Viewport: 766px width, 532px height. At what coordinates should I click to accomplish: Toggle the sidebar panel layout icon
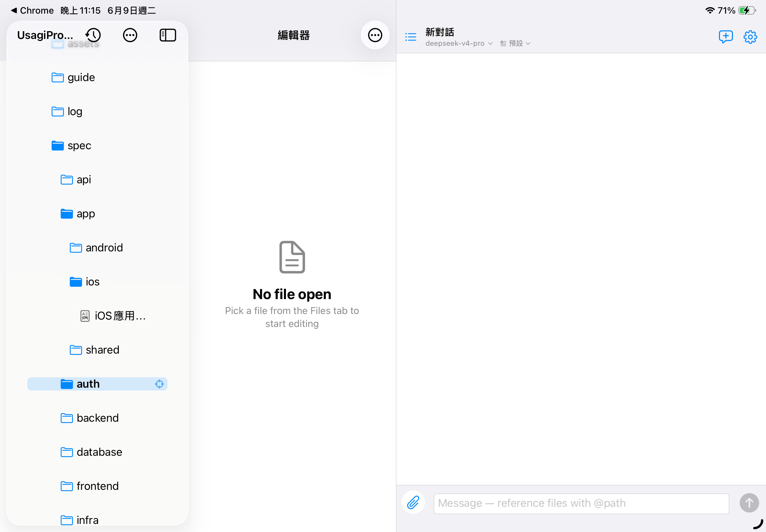[168, 35]
